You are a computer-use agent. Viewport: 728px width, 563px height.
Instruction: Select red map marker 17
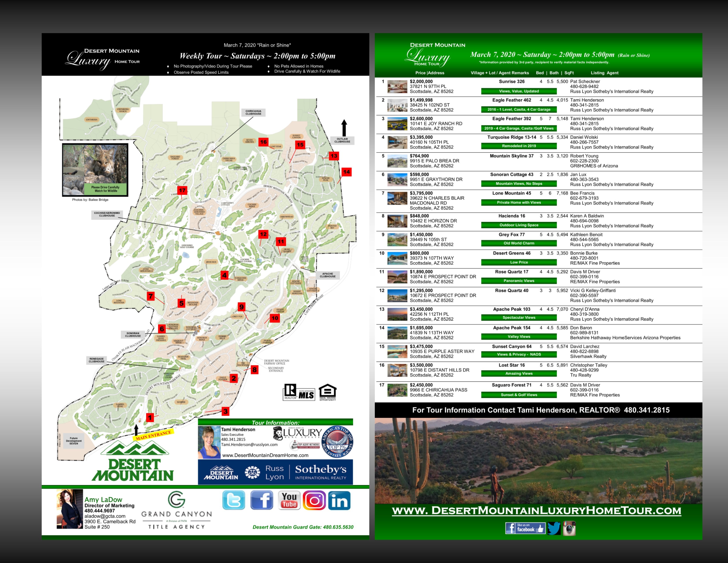click(182, 191)
